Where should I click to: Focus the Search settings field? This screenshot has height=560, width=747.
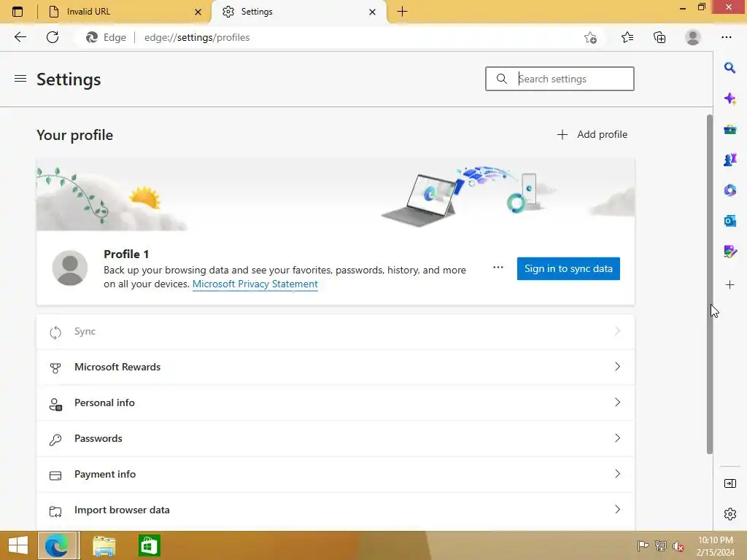click(560, 79)
